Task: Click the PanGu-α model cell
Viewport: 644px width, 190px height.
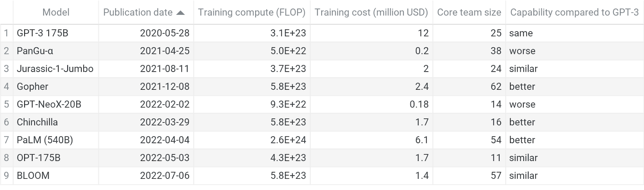Action: coord(35,51)
